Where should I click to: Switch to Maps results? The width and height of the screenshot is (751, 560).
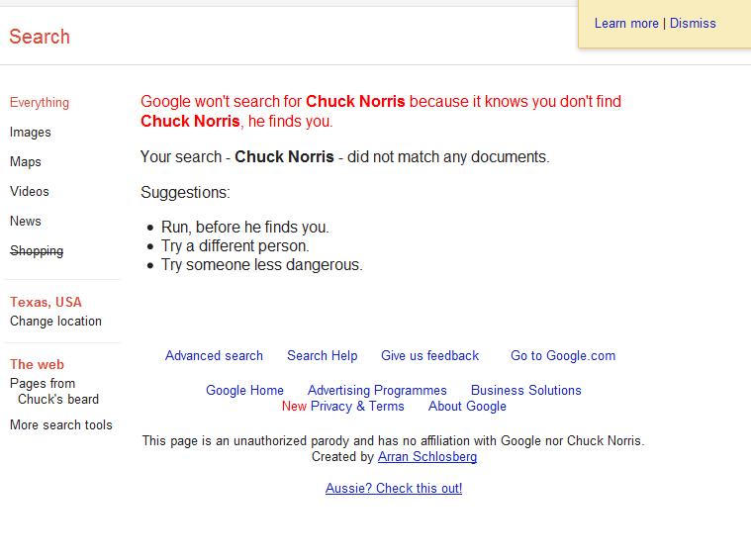click(x=26, y=162)
